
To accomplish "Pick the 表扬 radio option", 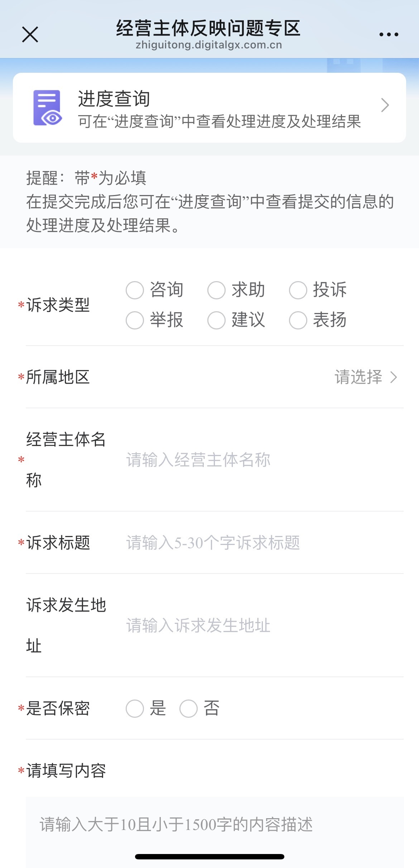I will pos(298,320).
